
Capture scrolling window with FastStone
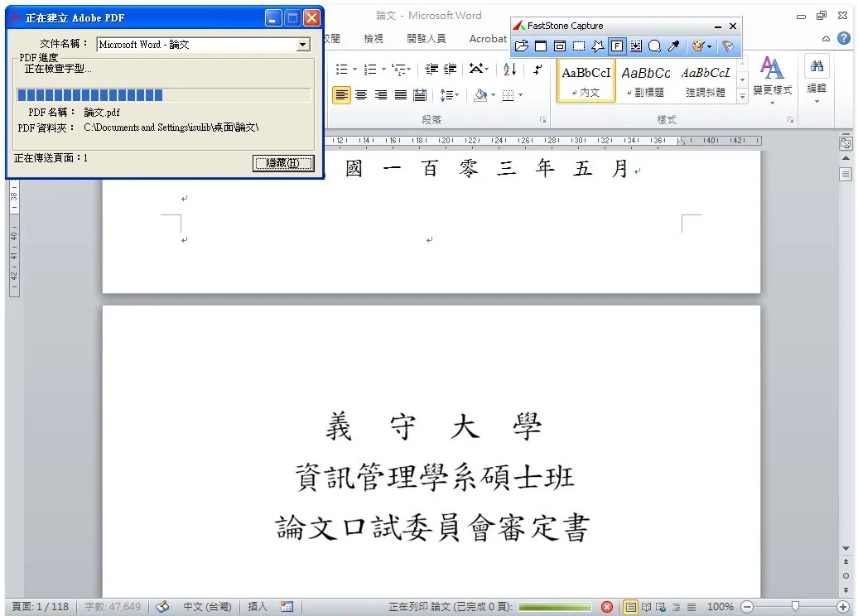(636, 46)
